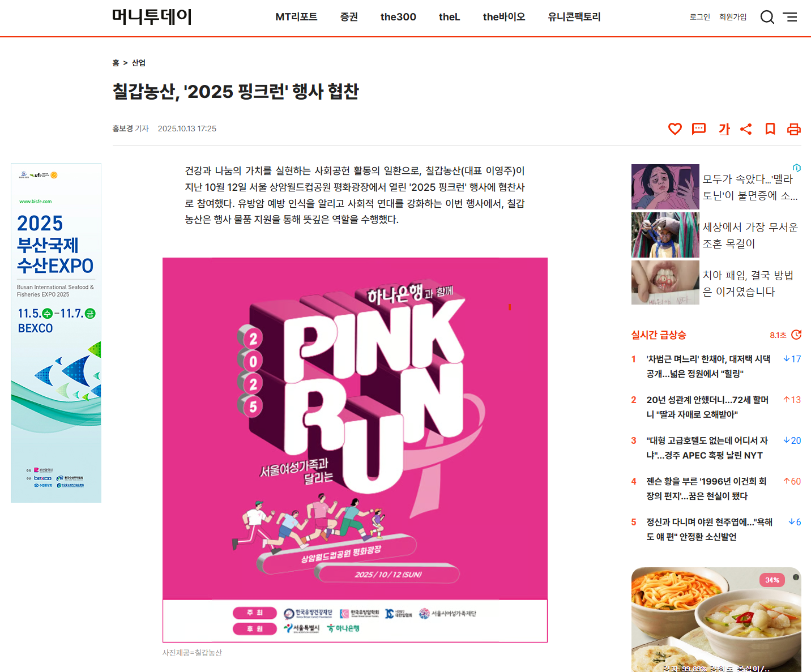Open the the300 section
811x672 pixels.
(x=398, y=17)
